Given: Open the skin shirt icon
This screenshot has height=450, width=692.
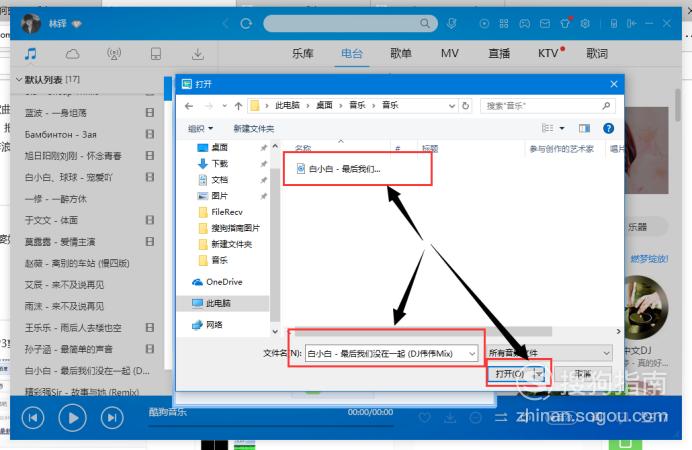Looking at the screenshot, I should click(565, 23).
